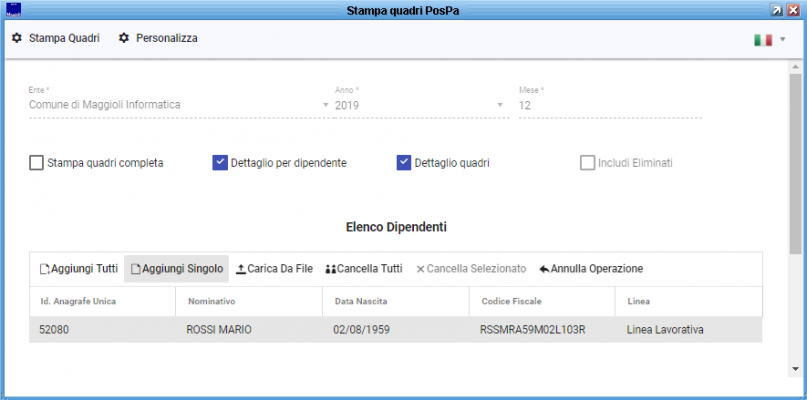Click the Cancella Tutti button
807x400 pixels.
pyautogui.click(x=364, y=269)
